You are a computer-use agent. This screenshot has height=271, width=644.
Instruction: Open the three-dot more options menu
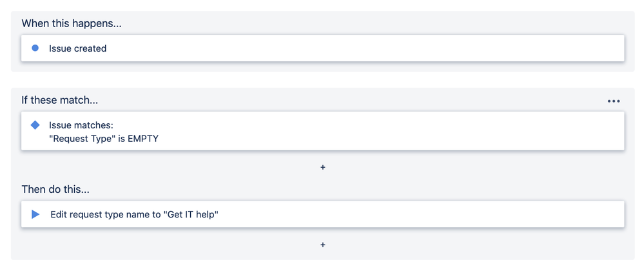click(x=614, y=101)
